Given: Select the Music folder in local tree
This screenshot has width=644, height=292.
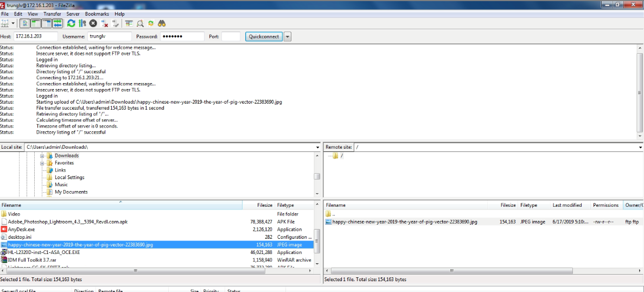Looking at the screenshot, I should coord(61,185).
